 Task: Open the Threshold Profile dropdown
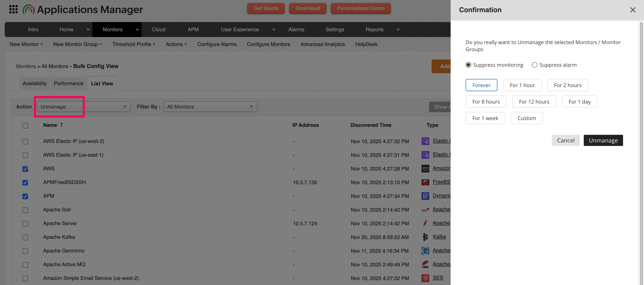tap(134, 44)
